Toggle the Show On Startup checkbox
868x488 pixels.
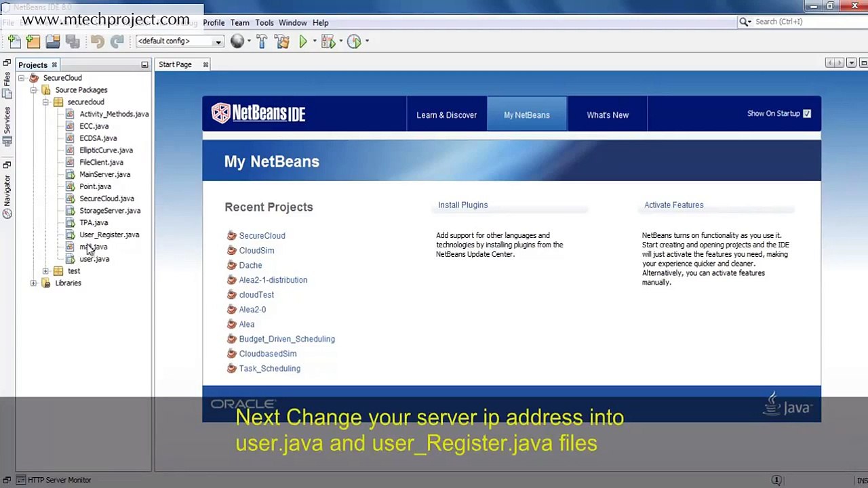tap(807, 113)
